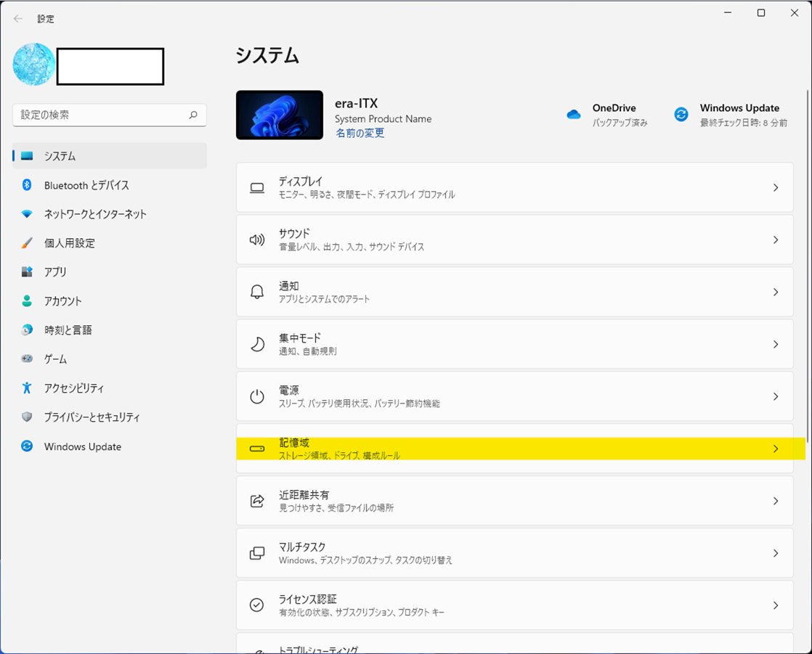Open アカウント in the sidebar
The height and width of the screenshot is (654, 812).
pos(62,301)
